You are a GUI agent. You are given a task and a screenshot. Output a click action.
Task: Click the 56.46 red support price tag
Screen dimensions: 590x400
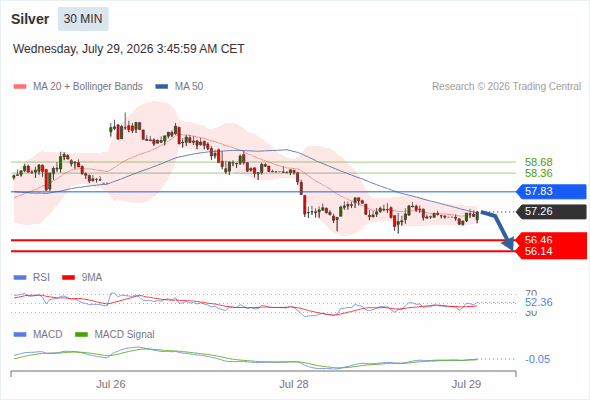550,239
